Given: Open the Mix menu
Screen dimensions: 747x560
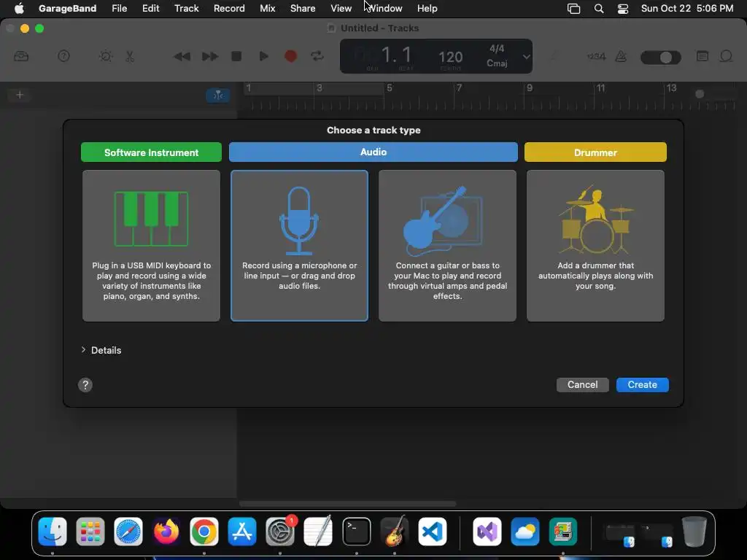Looking at the screenshot, I should point(267,8).
